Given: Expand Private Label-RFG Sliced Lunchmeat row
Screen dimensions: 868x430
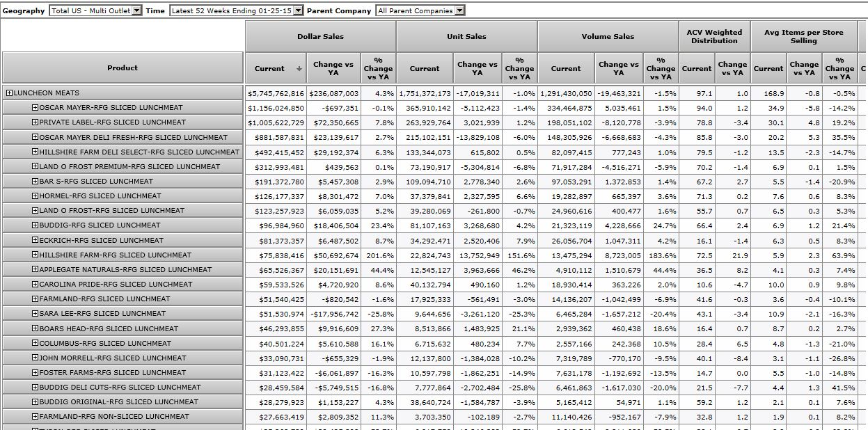Looking at the screenshot, I should pos(35,122).
